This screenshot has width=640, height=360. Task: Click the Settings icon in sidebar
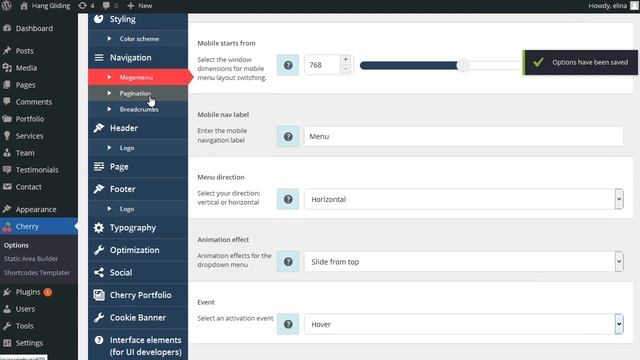pyautogui.click(x=7, y=343)
